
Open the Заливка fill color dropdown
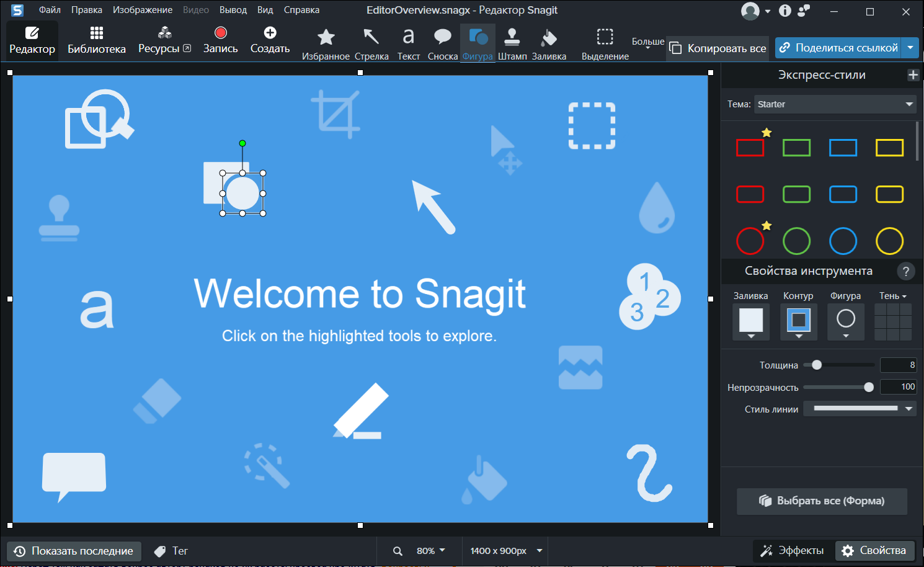click(751, 322)
